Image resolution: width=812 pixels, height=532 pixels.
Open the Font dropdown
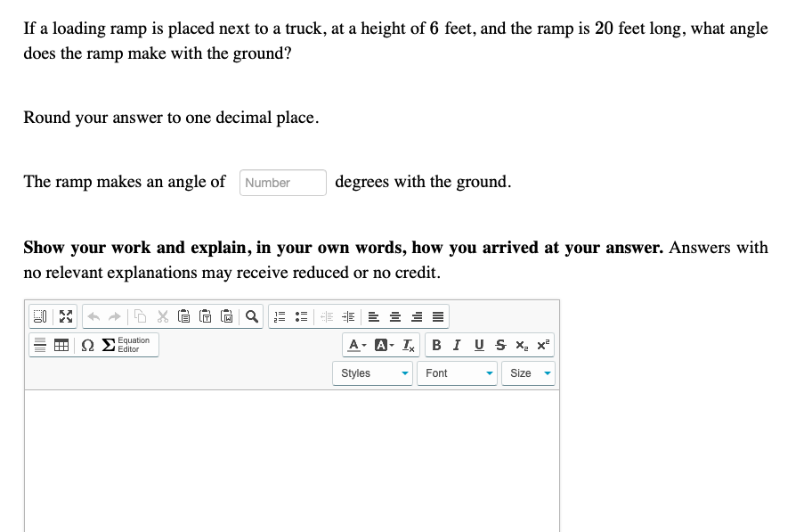click(x=457, y=373)
